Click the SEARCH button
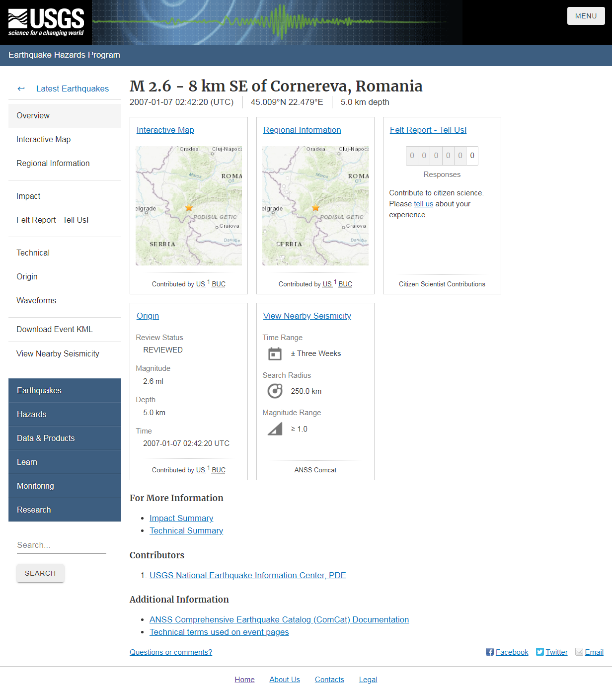 [40, 573]
